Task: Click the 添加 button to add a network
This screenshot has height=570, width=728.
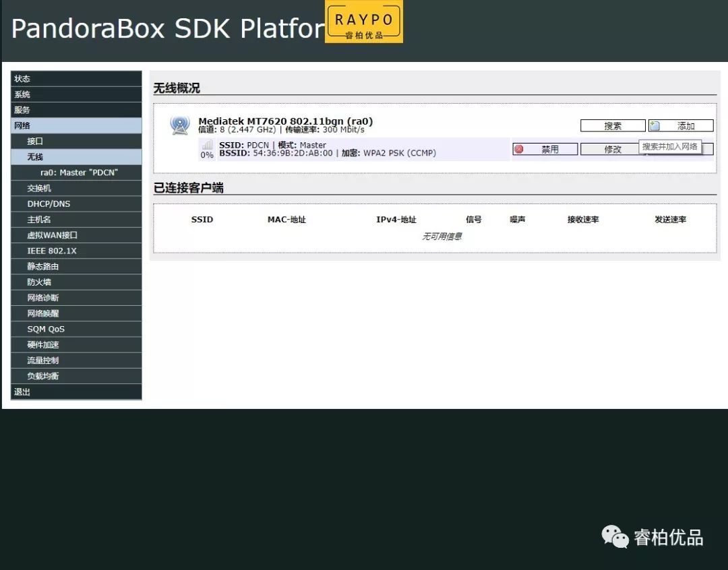Action: coord(681,126)
